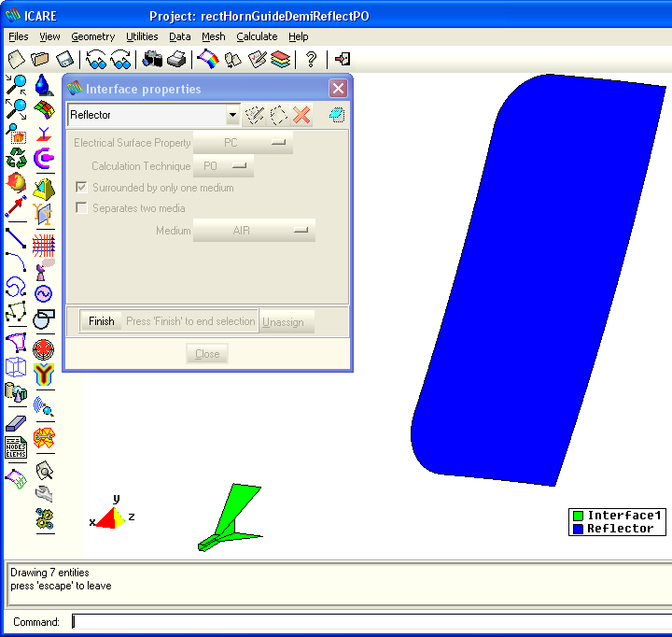Image resolution: width=672 pixels, height=637 pixels.
Task: Open the Geometry menu
Action: (93, 36)
